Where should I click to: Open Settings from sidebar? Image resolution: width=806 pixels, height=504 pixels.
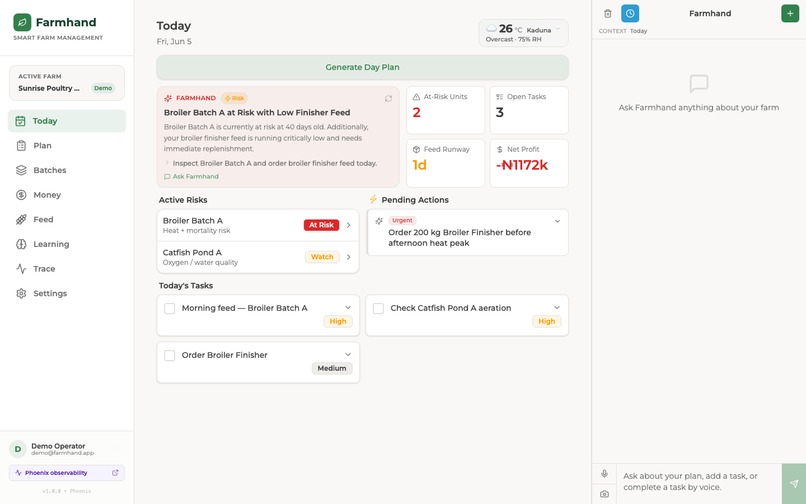tap(67, 293)
